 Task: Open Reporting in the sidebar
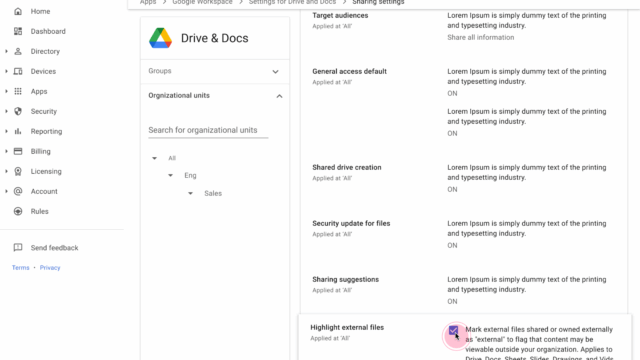coord(47,131)
